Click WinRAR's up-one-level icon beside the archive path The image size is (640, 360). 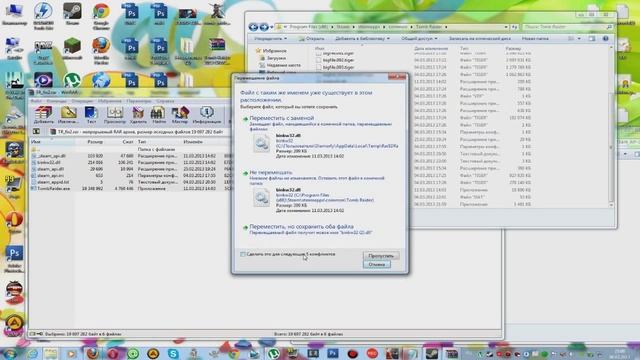36,131
